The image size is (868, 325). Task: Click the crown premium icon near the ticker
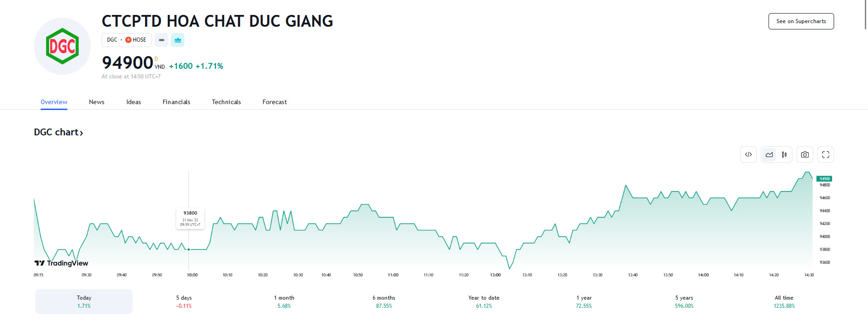point(178,40)
